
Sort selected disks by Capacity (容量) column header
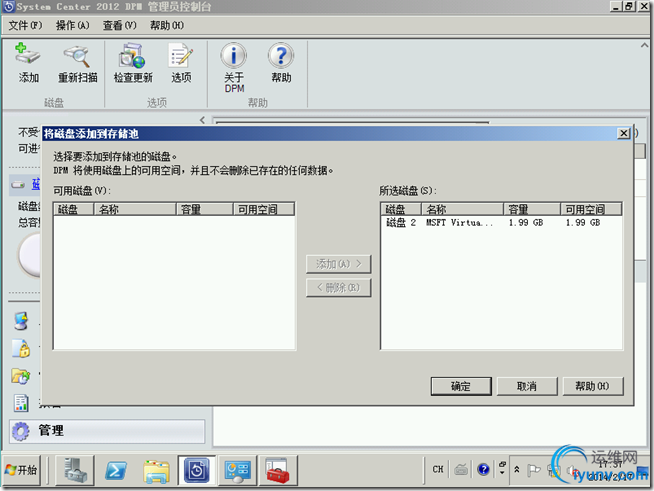click(532, 209)
